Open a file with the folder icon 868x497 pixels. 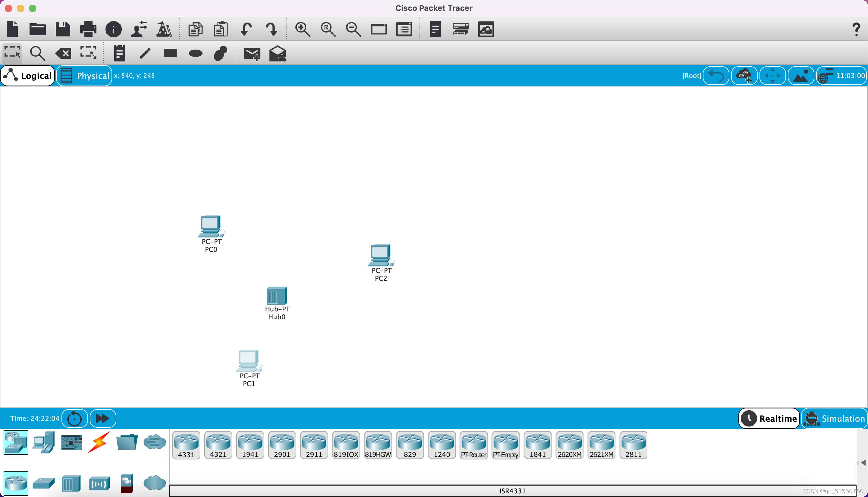pos(38,29)
